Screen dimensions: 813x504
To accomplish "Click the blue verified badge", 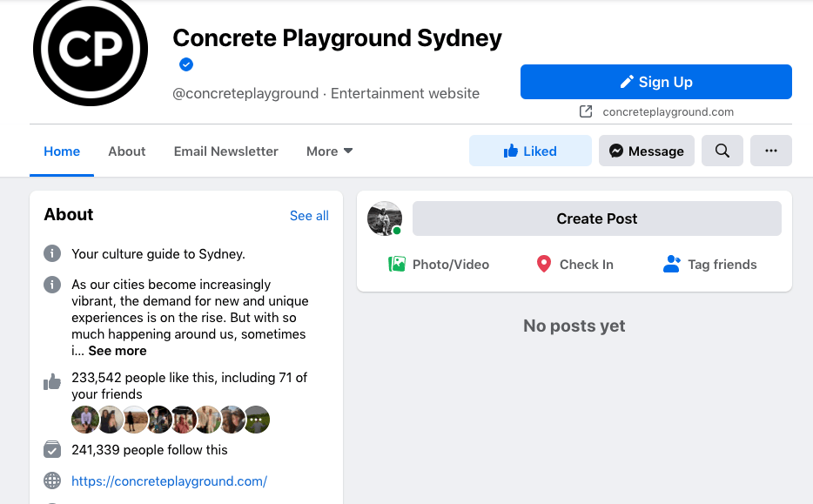I will click(186, 64).
